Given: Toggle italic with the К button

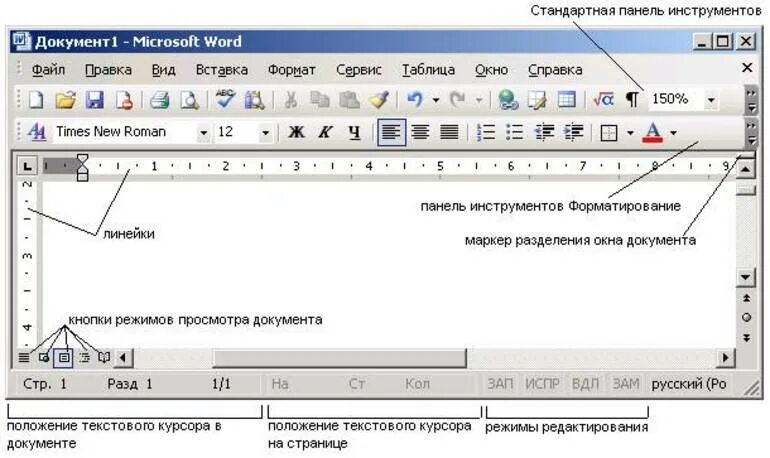Looking at the screenshot, I should coord(325,132).
